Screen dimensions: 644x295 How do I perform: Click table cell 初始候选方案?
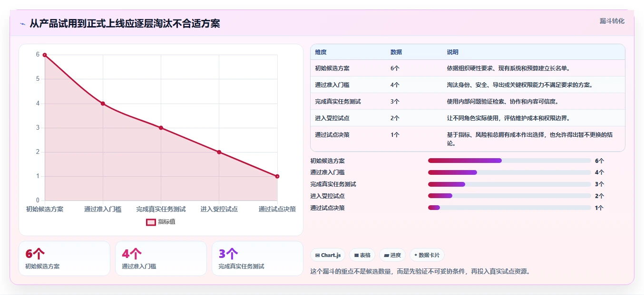tap(332, 68)
